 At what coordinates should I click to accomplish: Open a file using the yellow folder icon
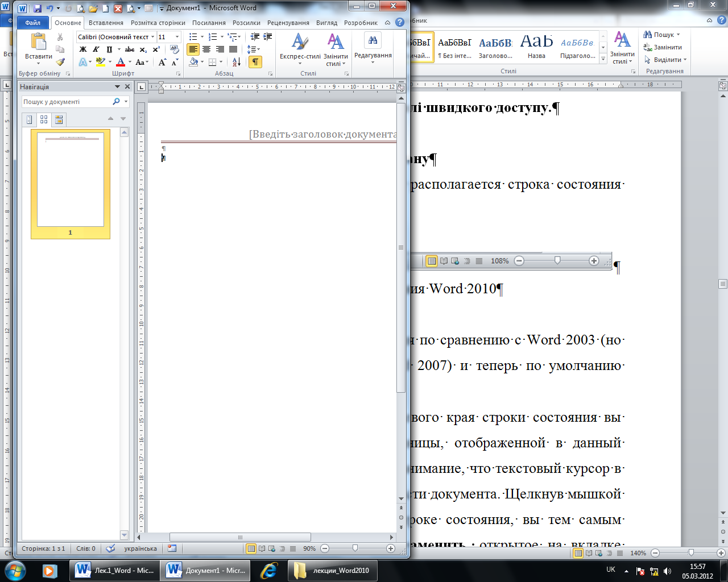pyautogui.click(x=93, y=9)
